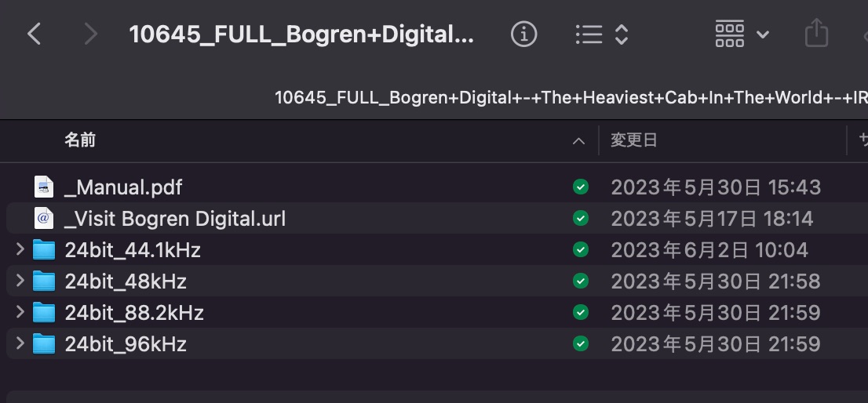Expand the 24bit_44.1kHz folder
868x403 pixels.
20,250
